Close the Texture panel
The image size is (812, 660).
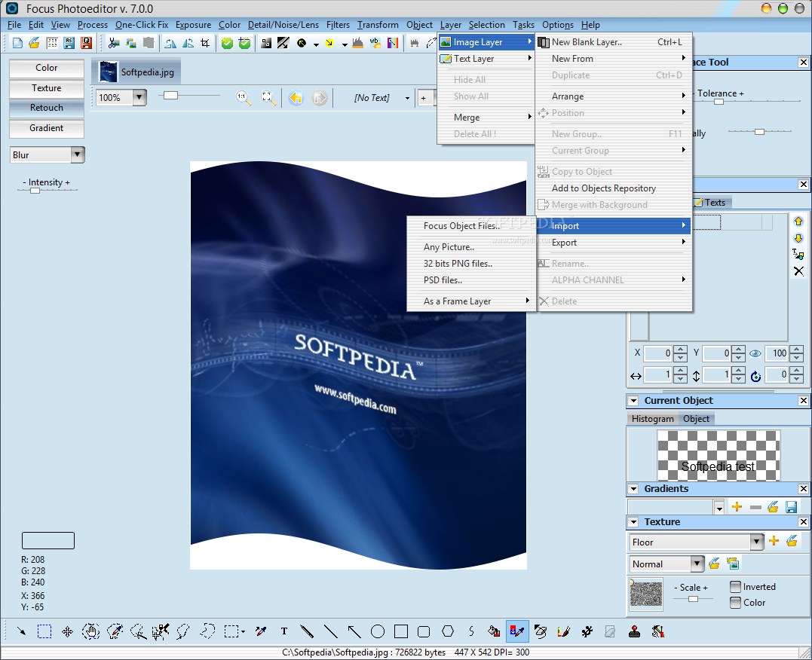point(803,522)
